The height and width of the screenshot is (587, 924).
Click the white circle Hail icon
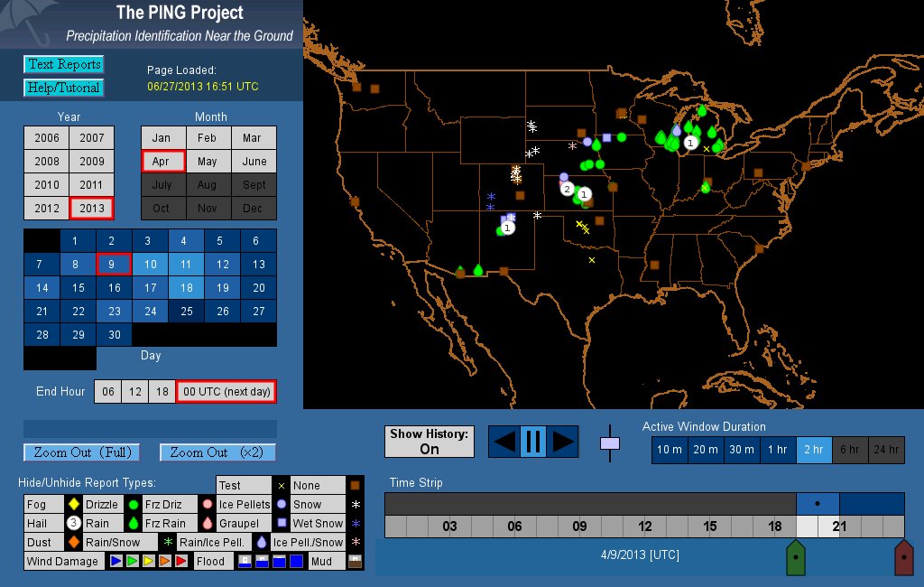tap(72, 524)
